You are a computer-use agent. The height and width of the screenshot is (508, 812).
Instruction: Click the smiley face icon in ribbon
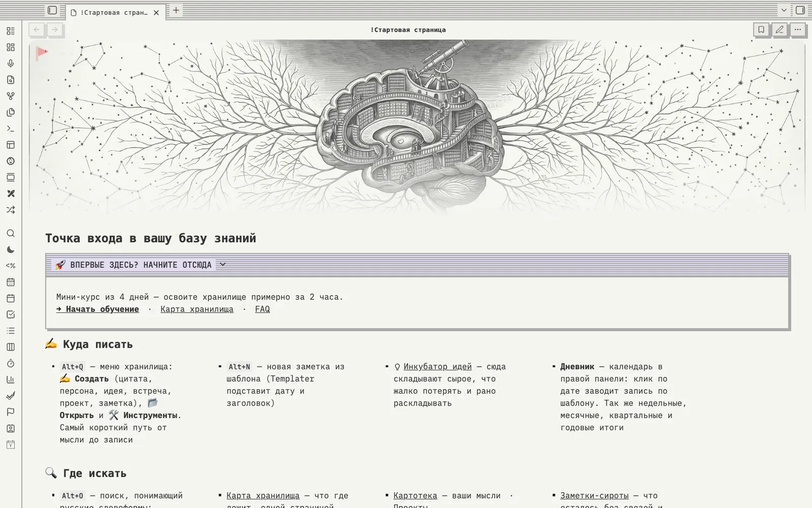coord(11,161)
